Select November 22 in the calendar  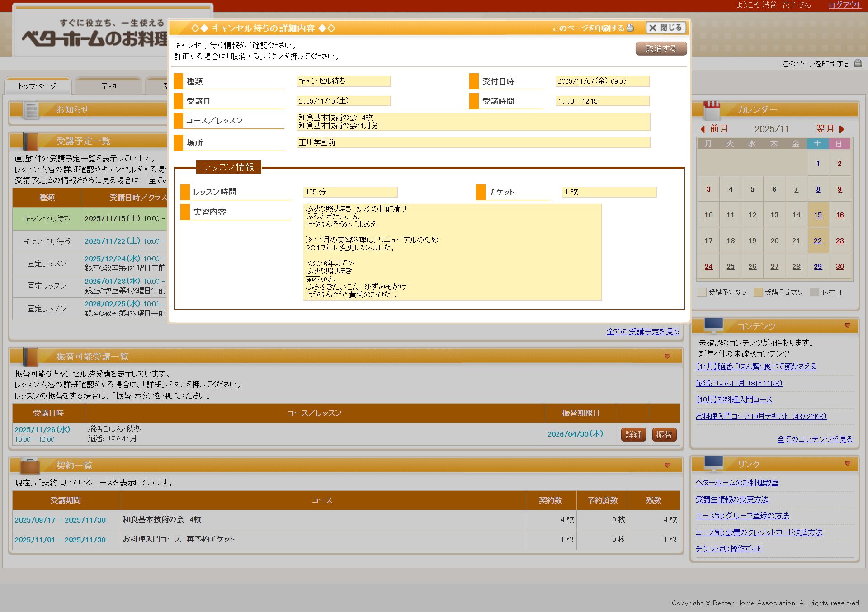click(818, 241)
